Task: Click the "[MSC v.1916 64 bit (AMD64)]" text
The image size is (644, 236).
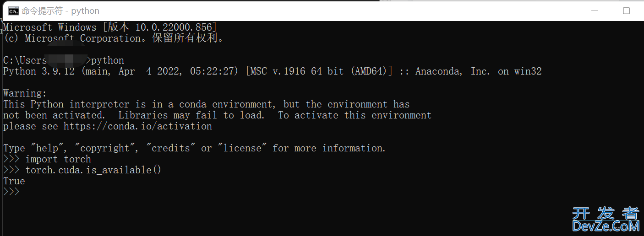Action: pyautogui.click(x=319, y=72)
